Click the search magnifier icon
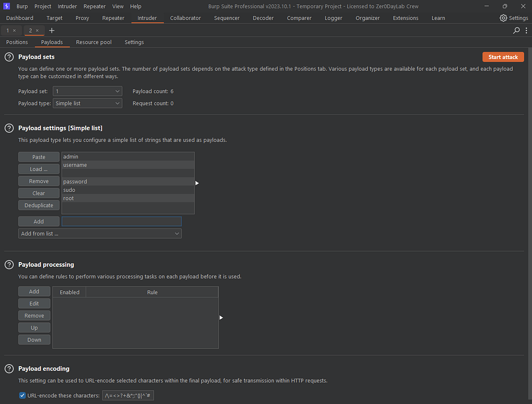Screen dimensions: 532x404 [x=516, y=31]
